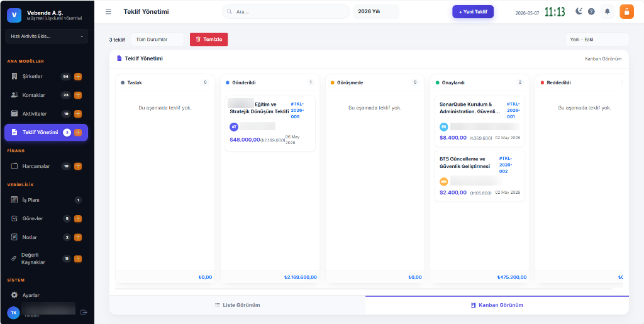Screen dimensions: 644x324
Task: Toggle dark mode with the moon icon
Action: [579, 11]
